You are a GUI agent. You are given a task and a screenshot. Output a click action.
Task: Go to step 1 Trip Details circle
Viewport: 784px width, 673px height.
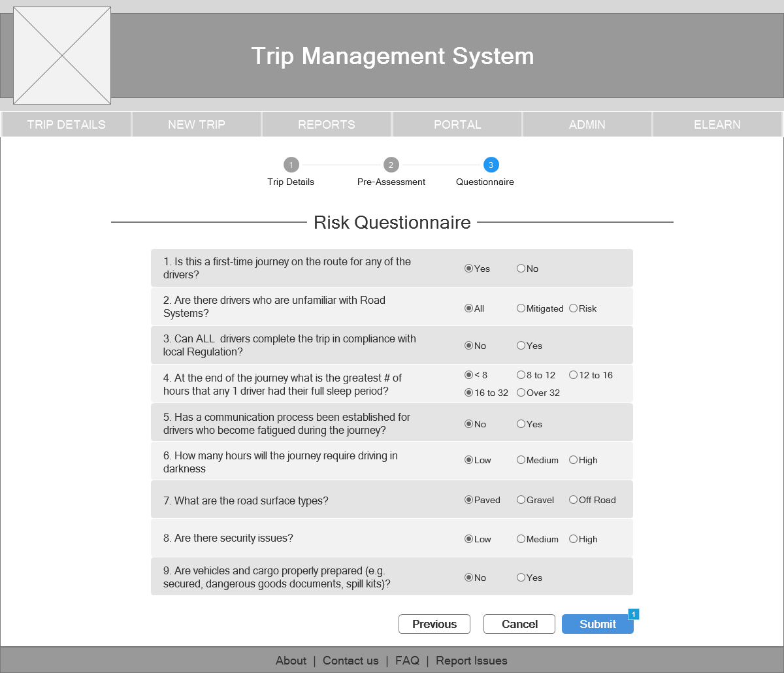point(291,165)
